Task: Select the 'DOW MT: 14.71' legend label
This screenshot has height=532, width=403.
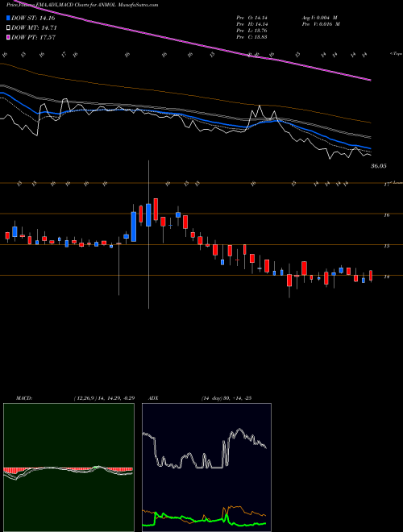Action: [x=34, y=28]
